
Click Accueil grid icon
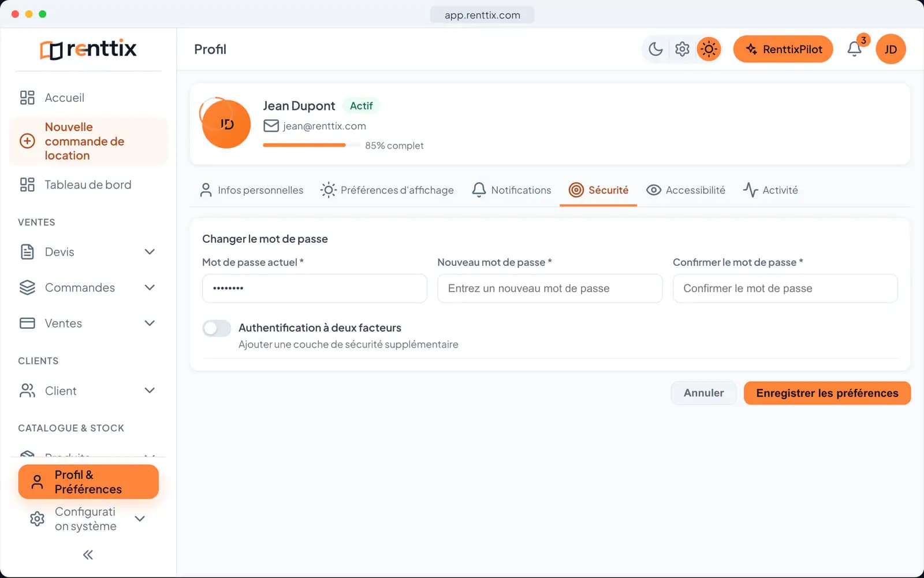pyautogui.click(x=27, y=98)
